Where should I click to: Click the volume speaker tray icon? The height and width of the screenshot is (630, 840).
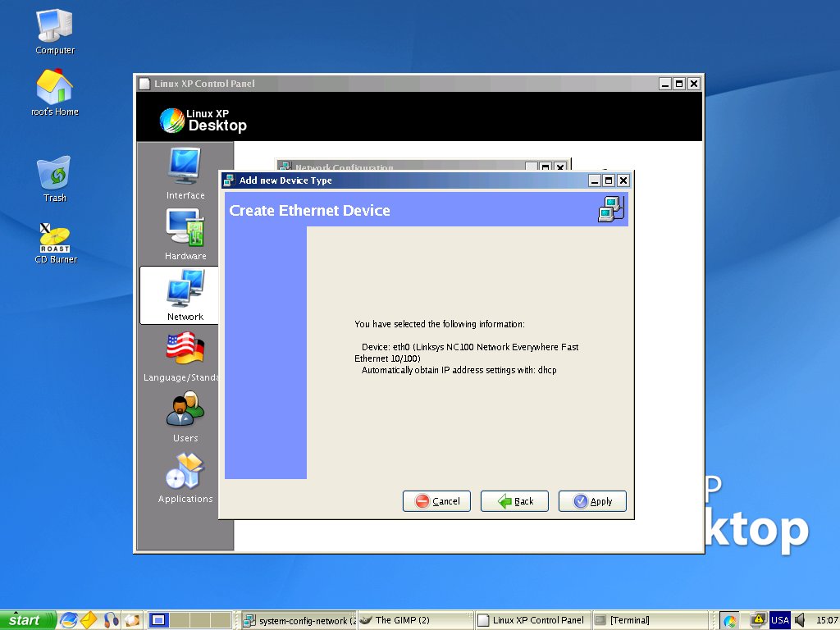pyautogui.click(x=800, y=620)
